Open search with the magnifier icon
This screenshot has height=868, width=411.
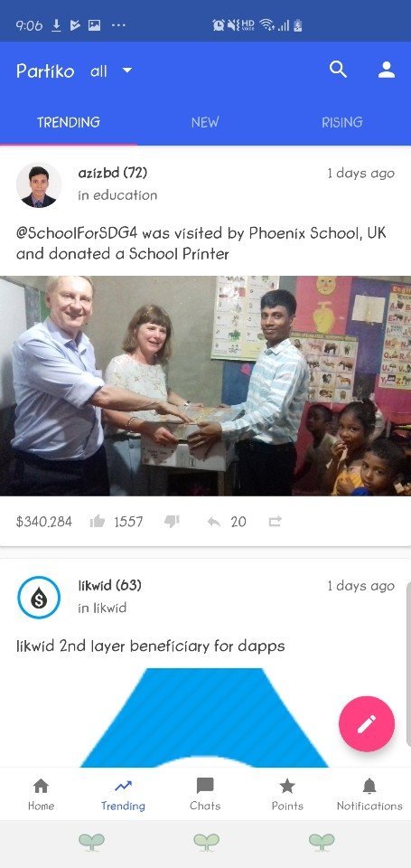(x=338, y=70)
